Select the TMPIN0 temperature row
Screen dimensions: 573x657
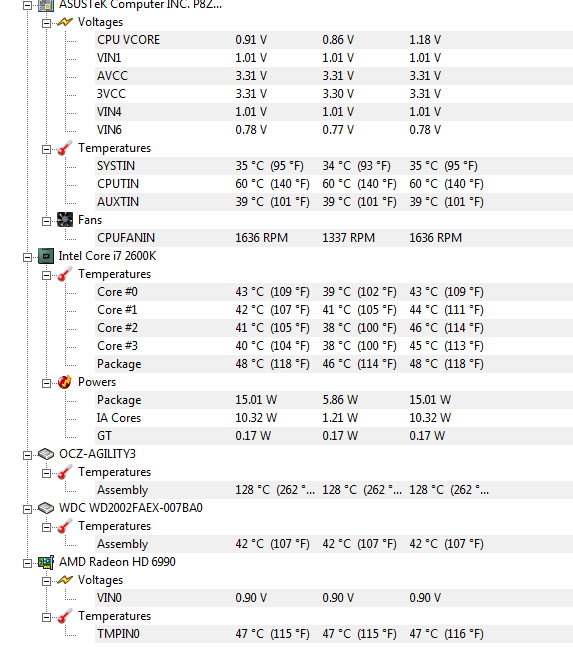pos(334,634)
